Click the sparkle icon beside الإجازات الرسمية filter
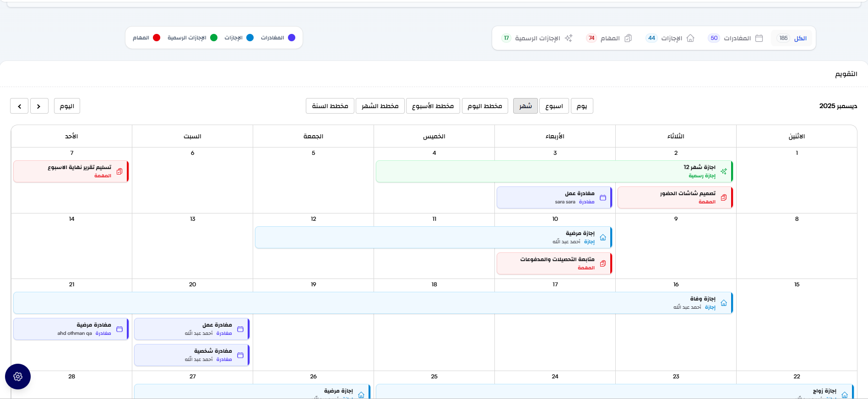 click(x=569, y=38)
